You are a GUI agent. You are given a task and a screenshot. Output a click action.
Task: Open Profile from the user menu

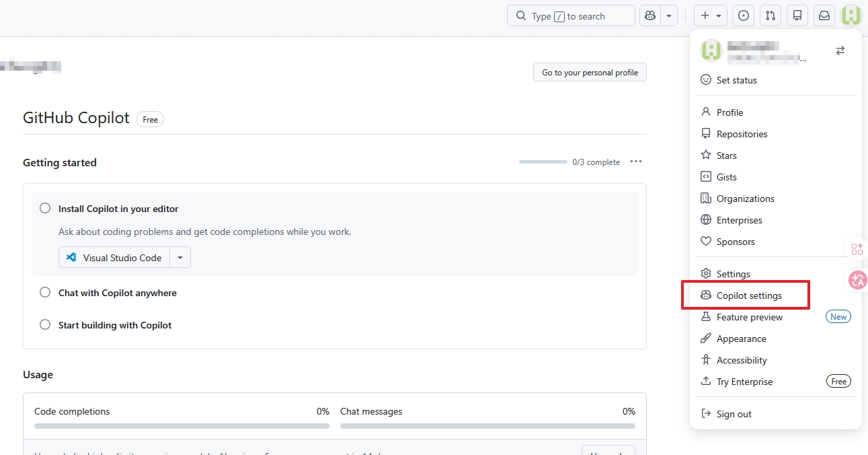(x=776, y=112)
